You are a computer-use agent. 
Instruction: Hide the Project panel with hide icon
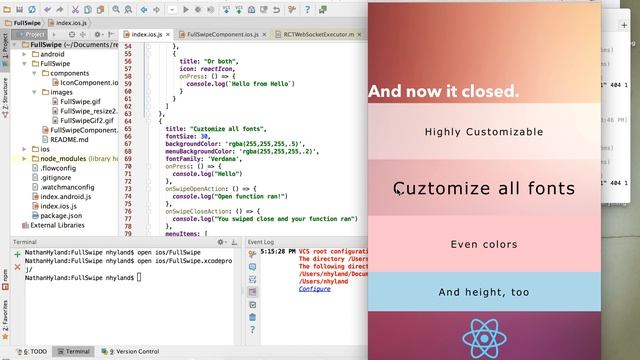point(111,35)
